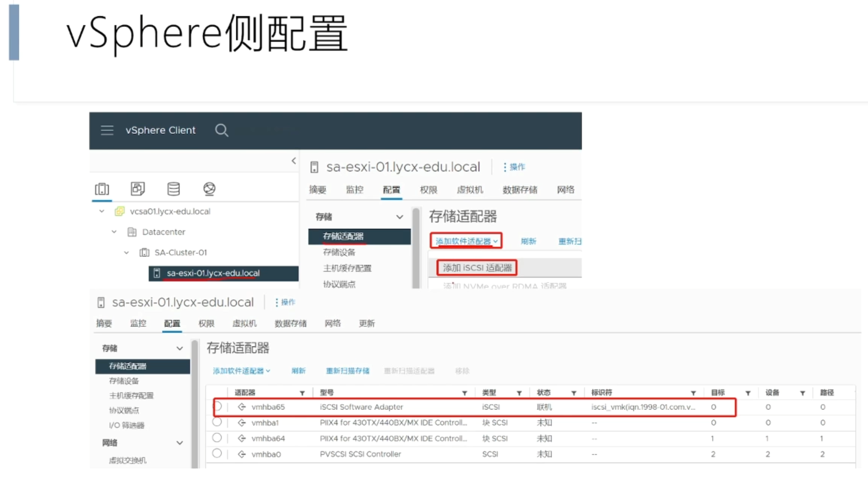Screen dimensions: 868x477
Task: Select the VMs and Templates inventory icon
Action: 138,188
